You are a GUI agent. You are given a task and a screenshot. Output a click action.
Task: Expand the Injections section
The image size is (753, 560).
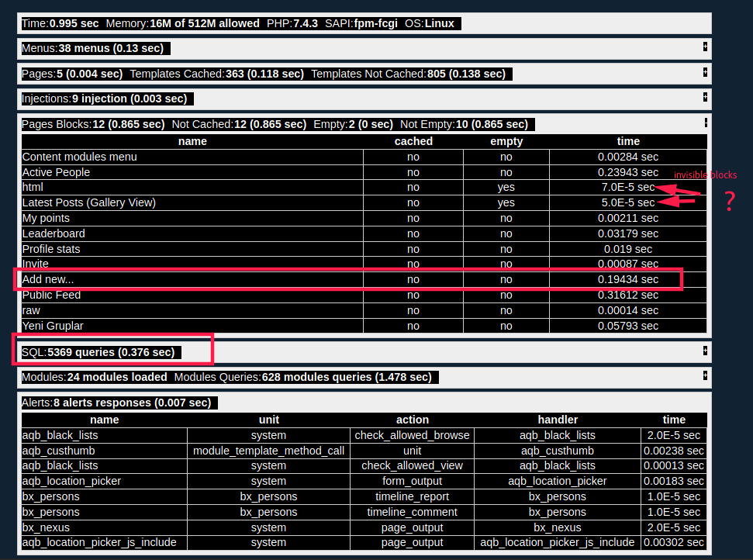[x=704, y=97]
